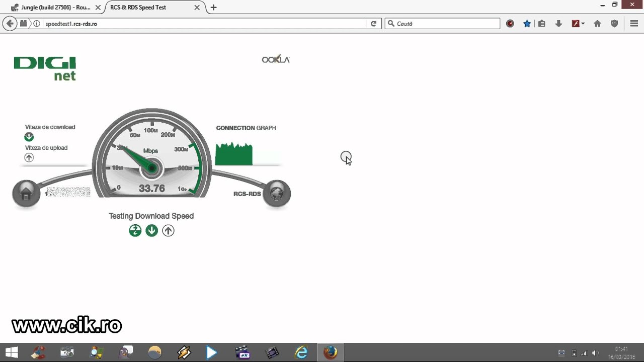Click the green connection graph
The height and width of the screenshot is (362, 644).
click(x=234, y=154)
